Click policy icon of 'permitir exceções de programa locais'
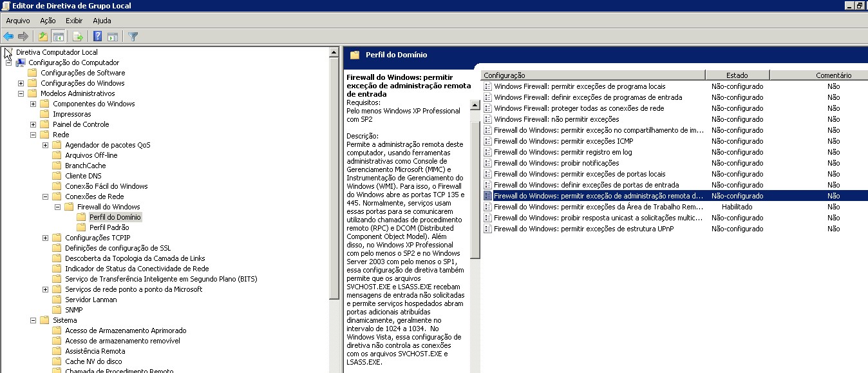 point(488,86)
